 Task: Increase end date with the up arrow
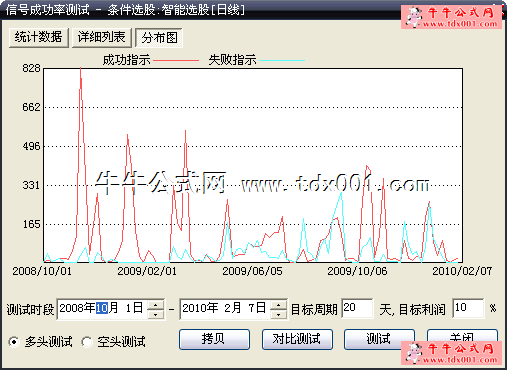pyautogui.click(x=278, y=304)
